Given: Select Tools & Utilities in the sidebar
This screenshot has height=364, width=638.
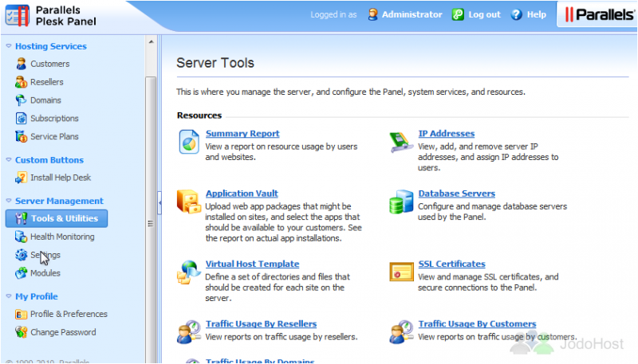Looking at the screenshot, I should [57, 218].
